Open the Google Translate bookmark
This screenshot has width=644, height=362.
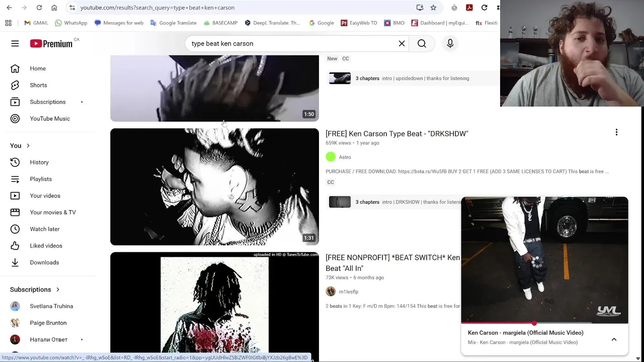click(x=173, y=23)
